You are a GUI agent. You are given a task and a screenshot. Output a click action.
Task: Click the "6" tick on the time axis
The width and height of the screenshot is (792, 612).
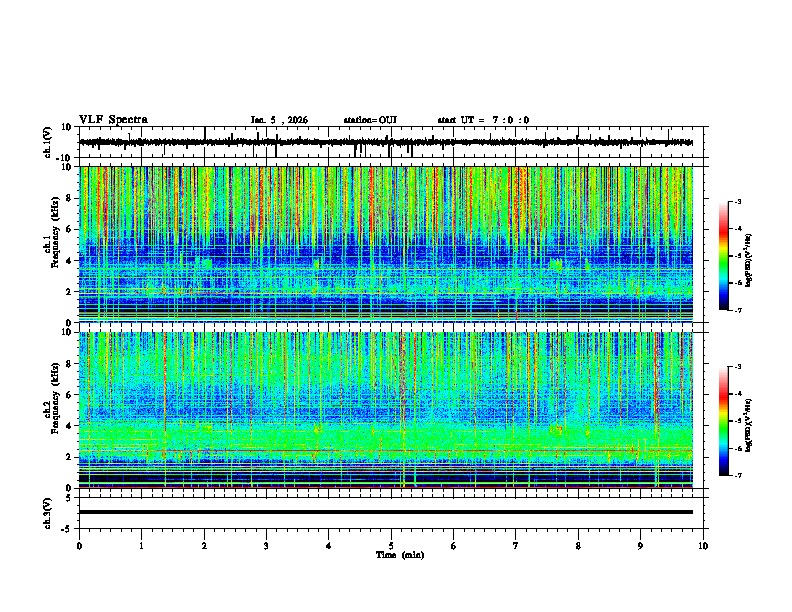point(454,546)
